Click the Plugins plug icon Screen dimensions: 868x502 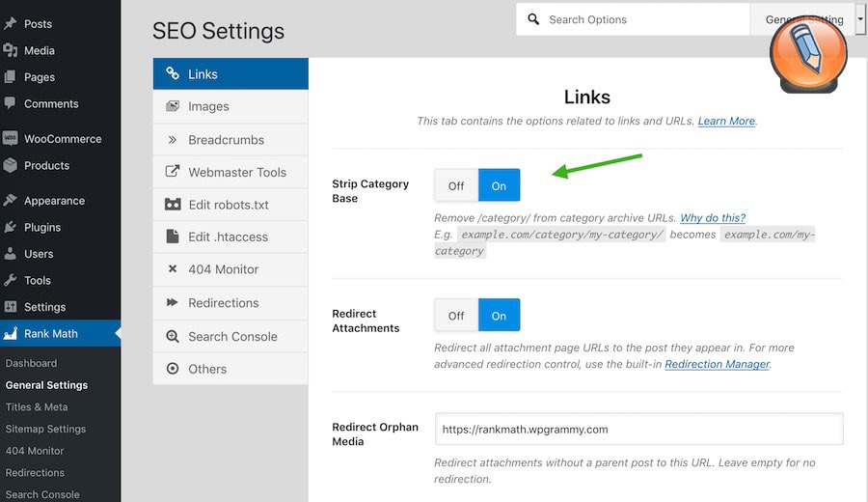[x=10, y=227]
